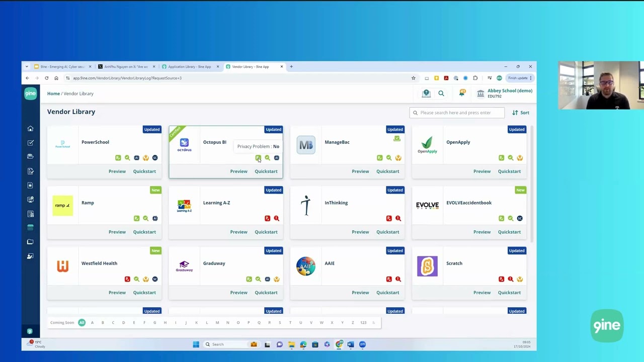Switch to the AnhPhu Nguyen on X tab
This screenshot has width=644, height=362.
point(126,66)
